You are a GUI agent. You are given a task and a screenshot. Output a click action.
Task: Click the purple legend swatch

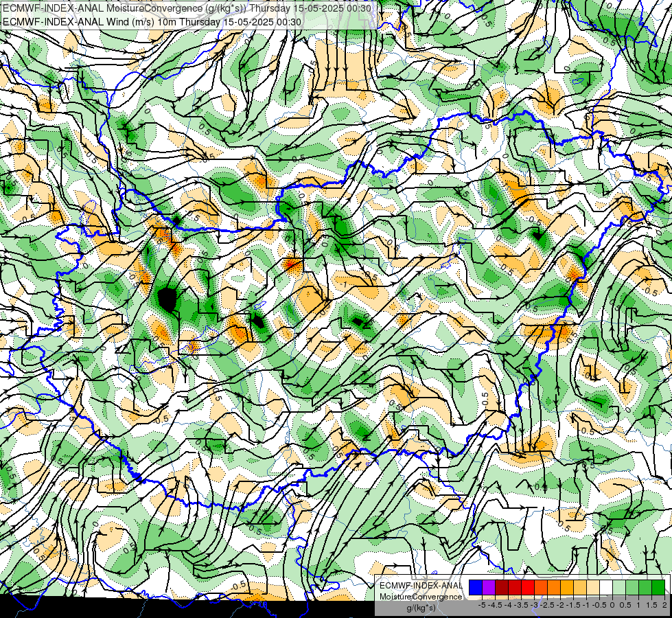click(489, 588)
